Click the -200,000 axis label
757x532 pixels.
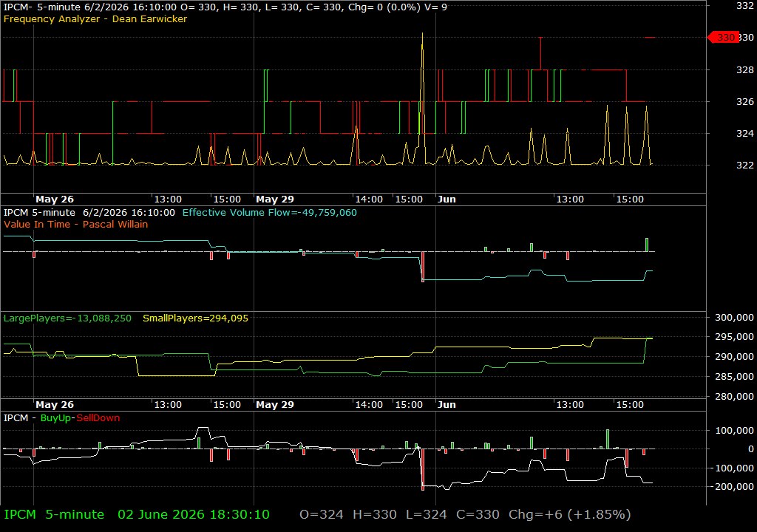click(732, 487)
